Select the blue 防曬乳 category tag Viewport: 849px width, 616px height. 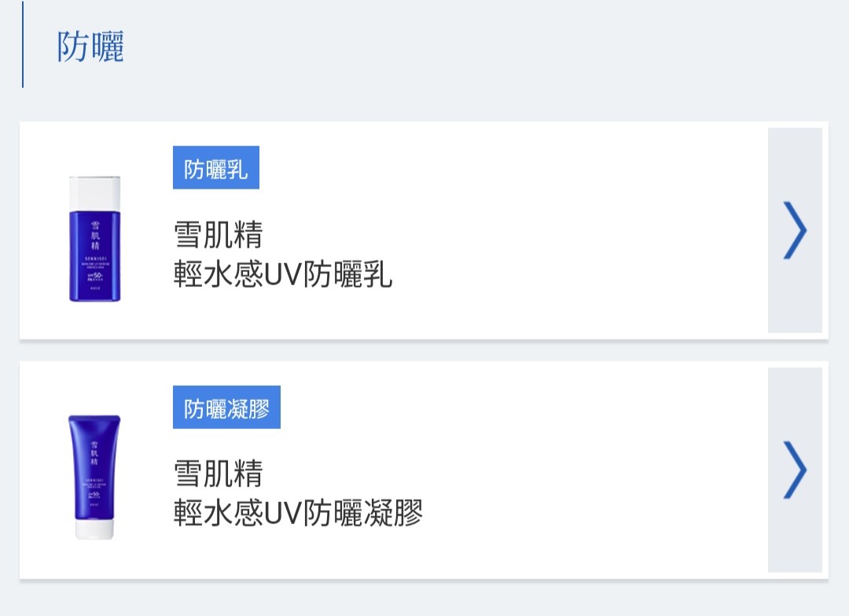point(216,169)
